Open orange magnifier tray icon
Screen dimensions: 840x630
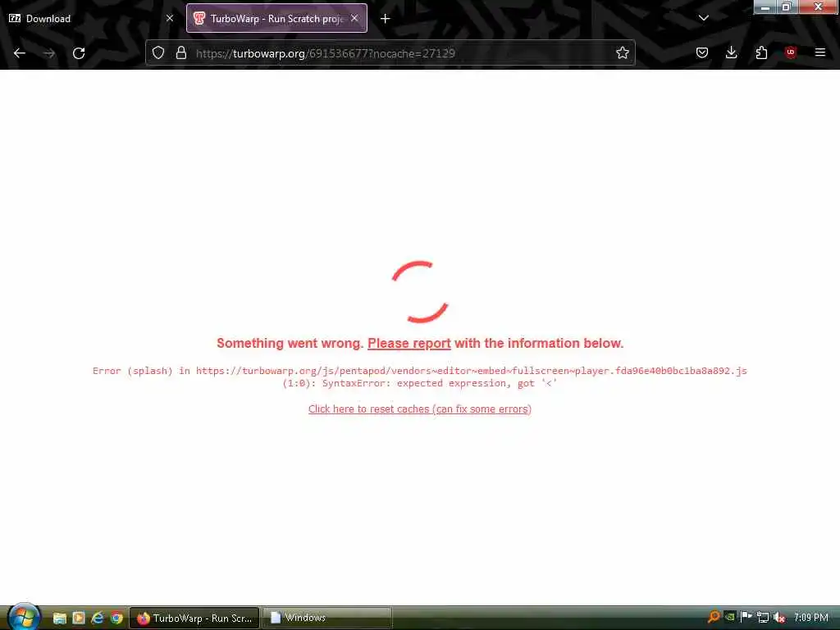click(x=713, y=617)
